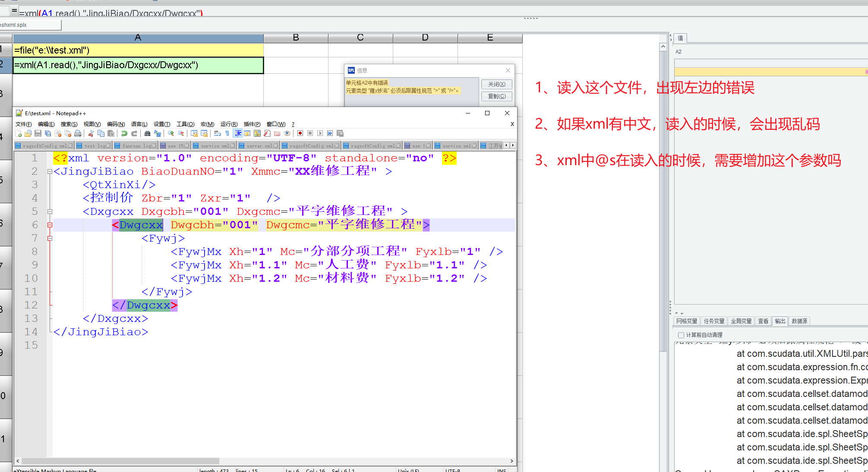Viewport: 868px width, 472px height.
Task: Click the Undo arrow icon
Action: pyautogui.click(x=124, y=133)
